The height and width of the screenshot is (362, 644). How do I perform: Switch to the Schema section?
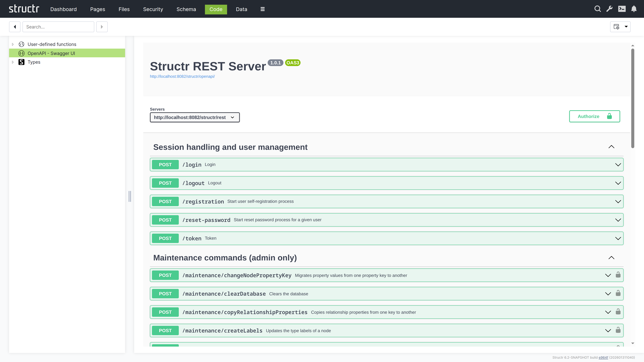coord(186,9)
